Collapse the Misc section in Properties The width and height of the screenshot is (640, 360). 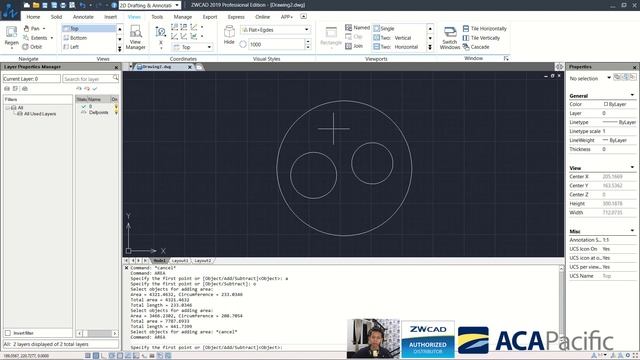[632, 231]
